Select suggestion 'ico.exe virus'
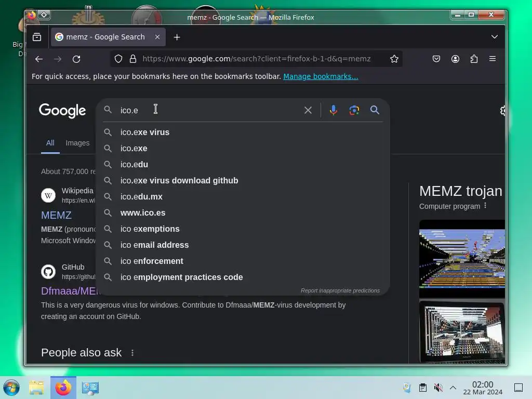The image size is (532, 399). [243, 132]
